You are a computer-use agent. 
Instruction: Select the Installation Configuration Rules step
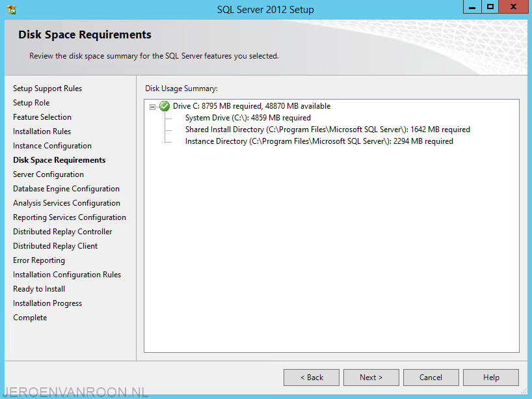[x=67, y=275]
